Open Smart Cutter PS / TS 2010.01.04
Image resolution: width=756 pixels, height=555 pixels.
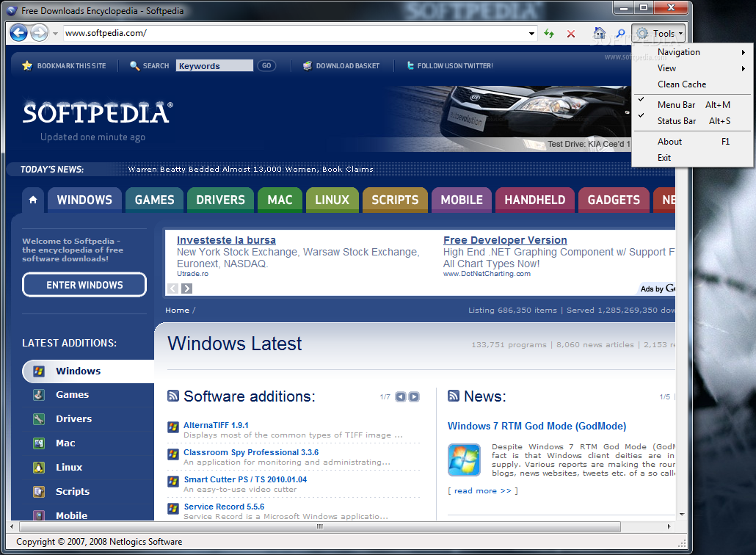pos(245,479)
